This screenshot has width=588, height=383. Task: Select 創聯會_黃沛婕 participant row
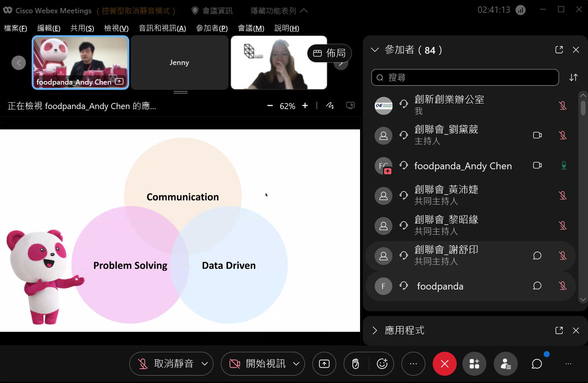point(470,195)
